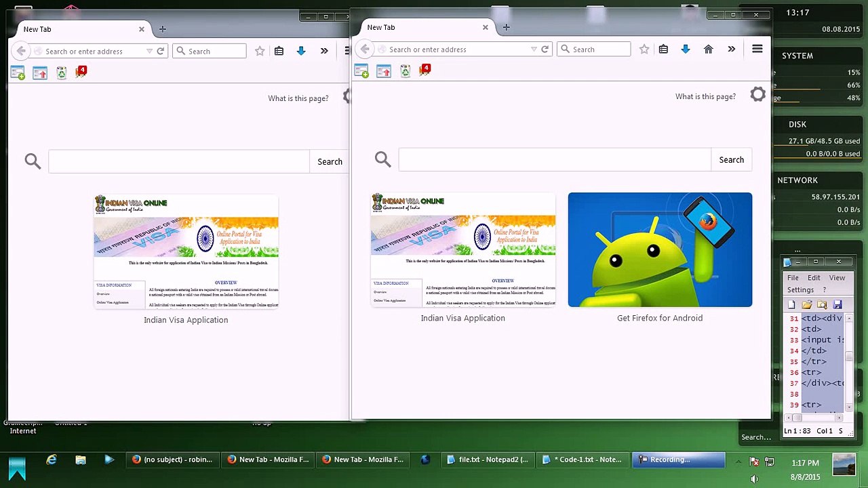Click New document icon in Notepad2 toolbar
The image size is (868, 488).
[x=791, y=305]
